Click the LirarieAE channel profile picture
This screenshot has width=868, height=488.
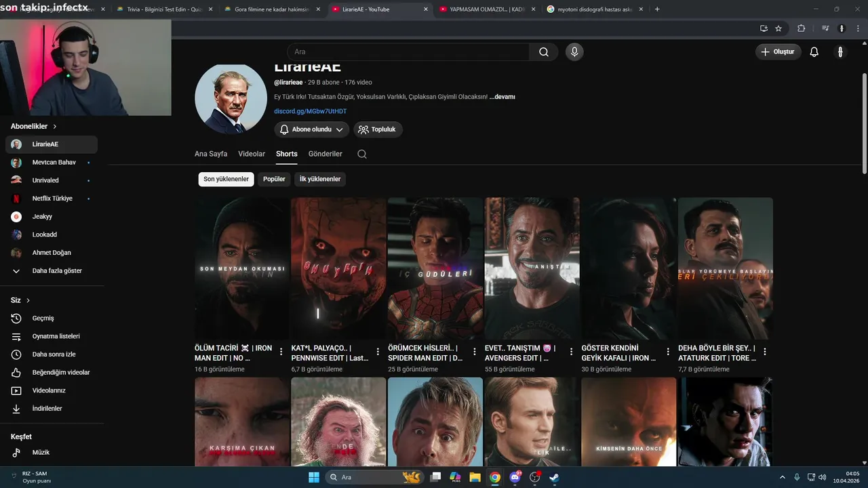click(231, 98)
